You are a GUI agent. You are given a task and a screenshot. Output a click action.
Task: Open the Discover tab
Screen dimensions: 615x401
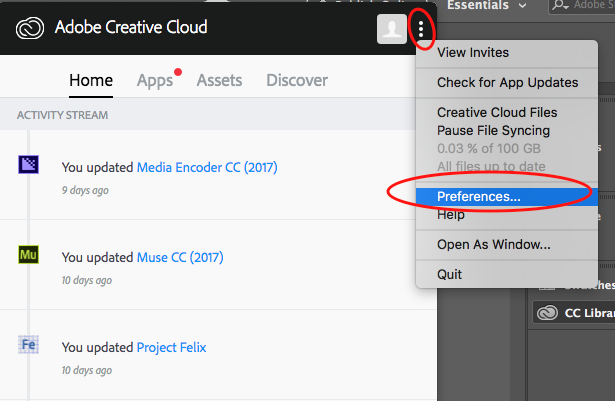[297, 80]
